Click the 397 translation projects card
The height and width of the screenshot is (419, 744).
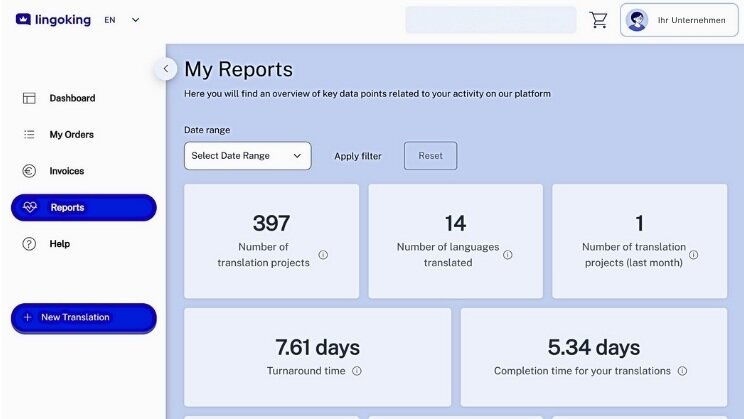(271, 241)
